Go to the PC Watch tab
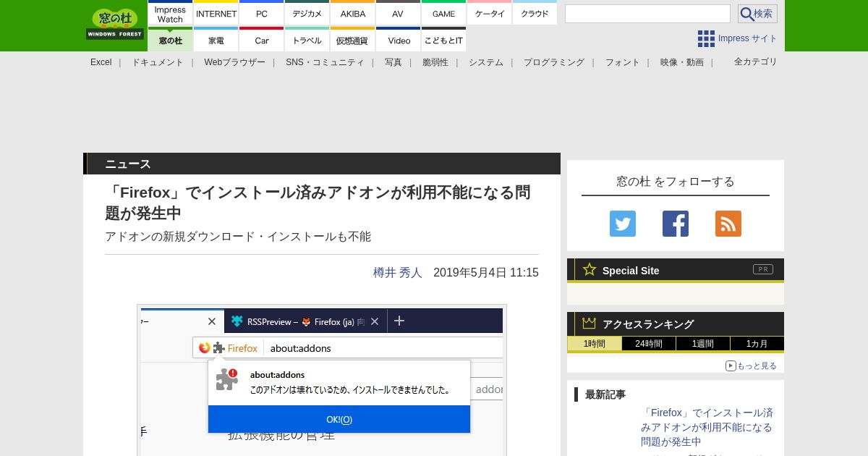 [x=261, y=13]
